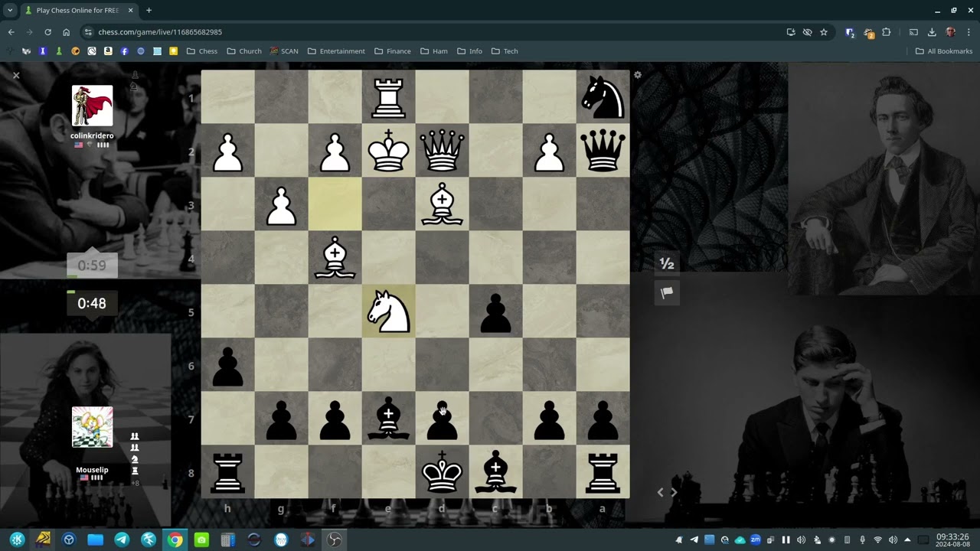The width and height of the screenshot is (980, 551).
Task: Open colinkridero's player avatar
Action: coord(92,106)
